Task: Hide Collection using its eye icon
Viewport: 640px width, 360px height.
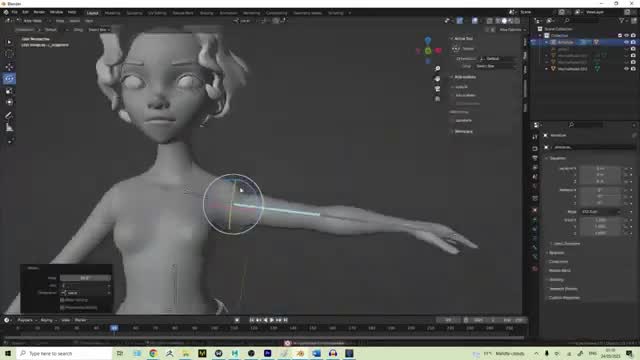Action: coord(627,36)
